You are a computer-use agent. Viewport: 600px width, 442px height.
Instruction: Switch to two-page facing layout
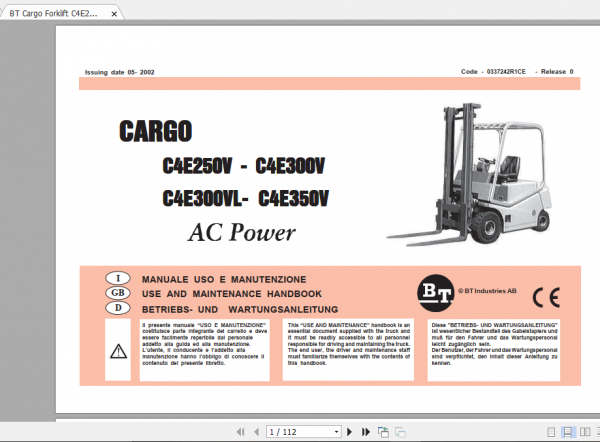point(585,432)
